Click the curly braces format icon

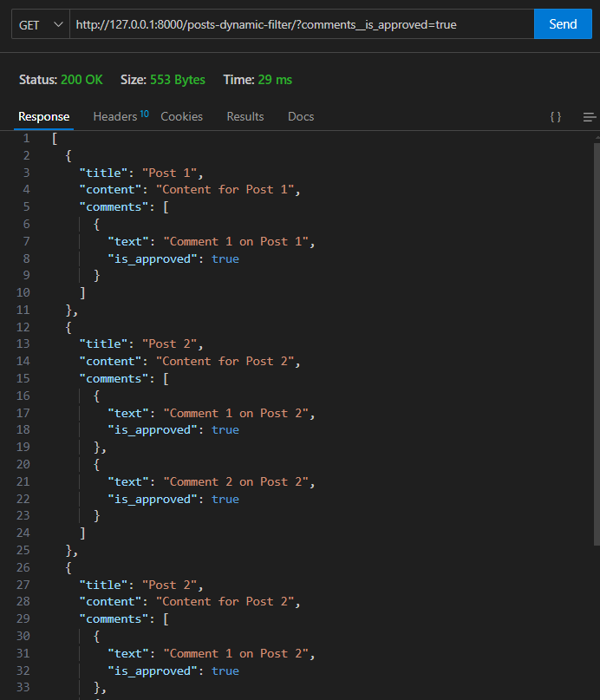(x=556, y=117)
